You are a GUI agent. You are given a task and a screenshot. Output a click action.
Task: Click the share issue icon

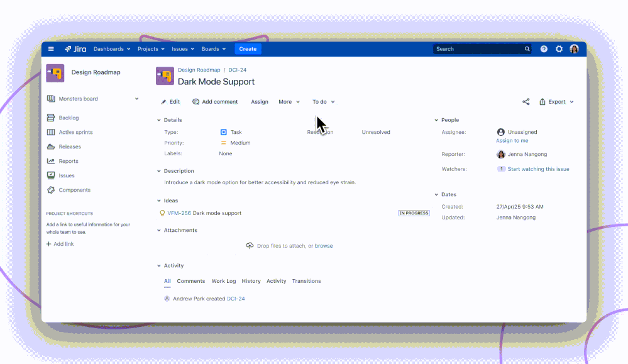point(526,101)
